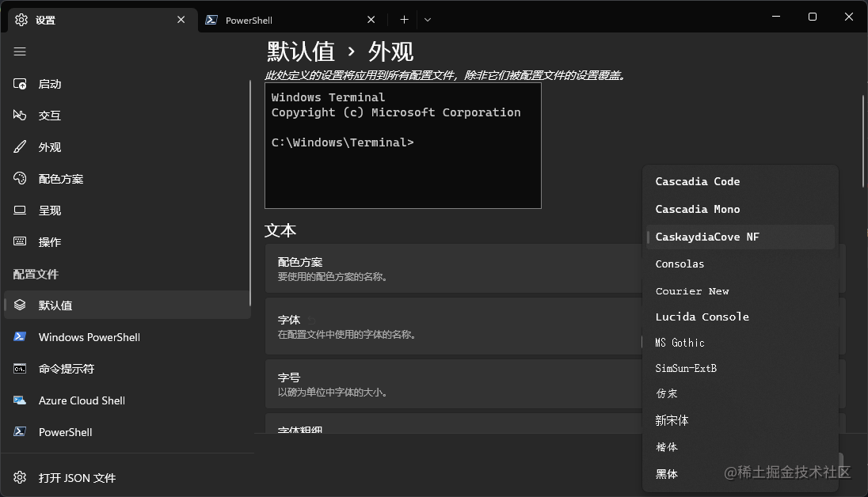Open the 交互 settings icon
This screenshot has width=868, height=497.
tap(20, 115)
